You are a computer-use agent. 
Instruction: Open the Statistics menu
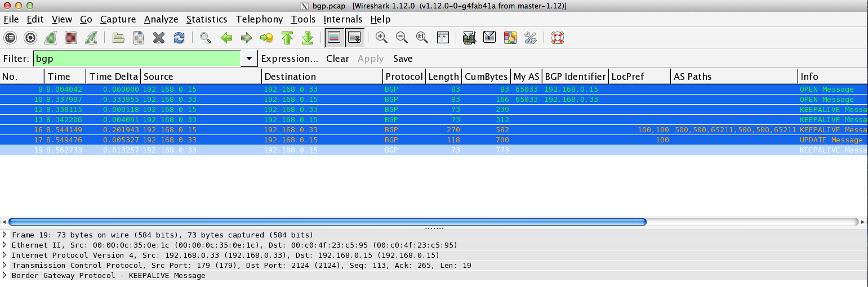click(207, 19)
